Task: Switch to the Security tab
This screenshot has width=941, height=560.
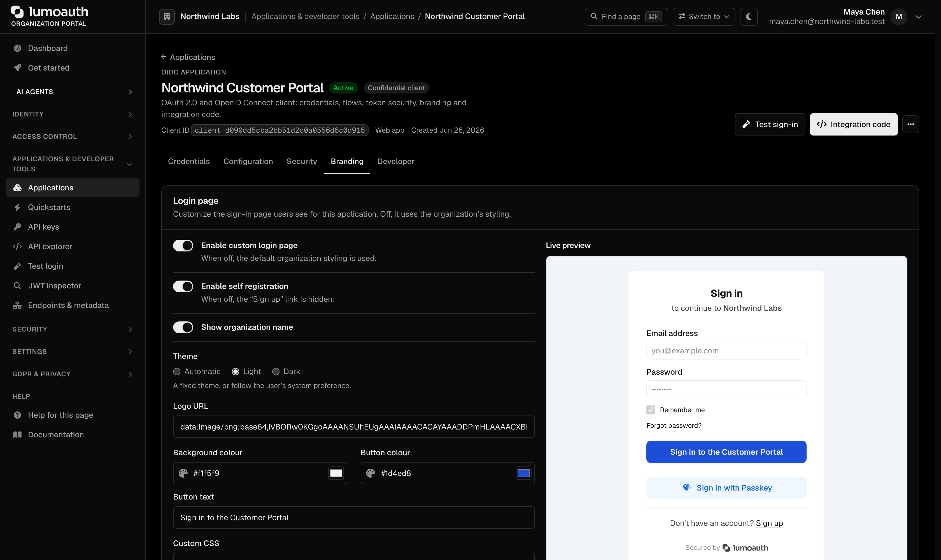Action: [302, 162]
